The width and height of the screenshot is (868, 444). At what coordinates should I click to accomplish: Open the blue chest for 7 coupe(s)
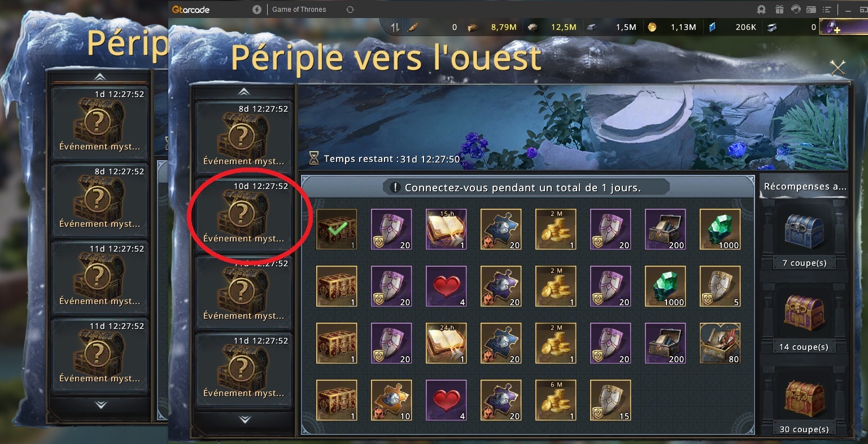point(804,232)
